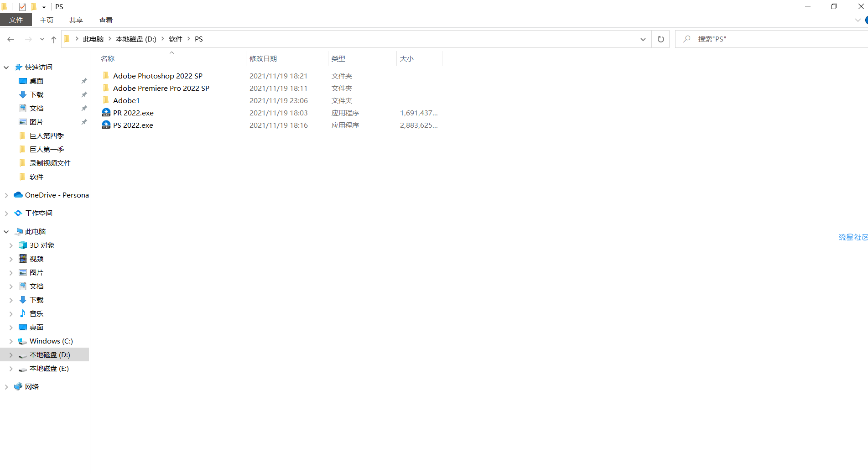Screen dimensions: 868x474
Task: Click the PS 2022.exe file name
Action: pos(133,125)
